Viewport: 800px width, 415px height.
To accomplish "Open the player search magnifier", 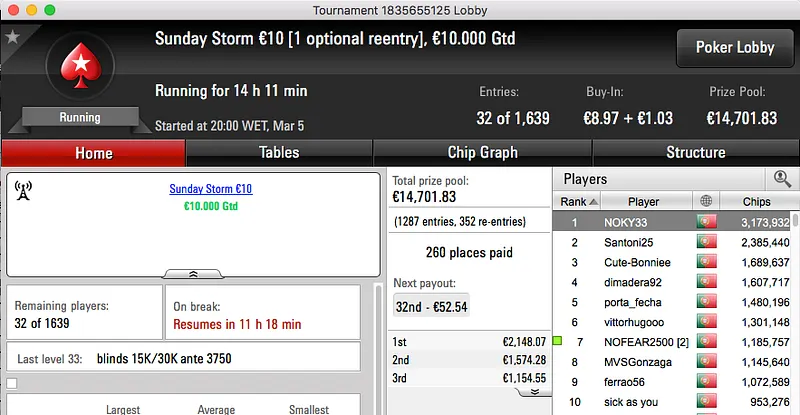I will 781,179.
